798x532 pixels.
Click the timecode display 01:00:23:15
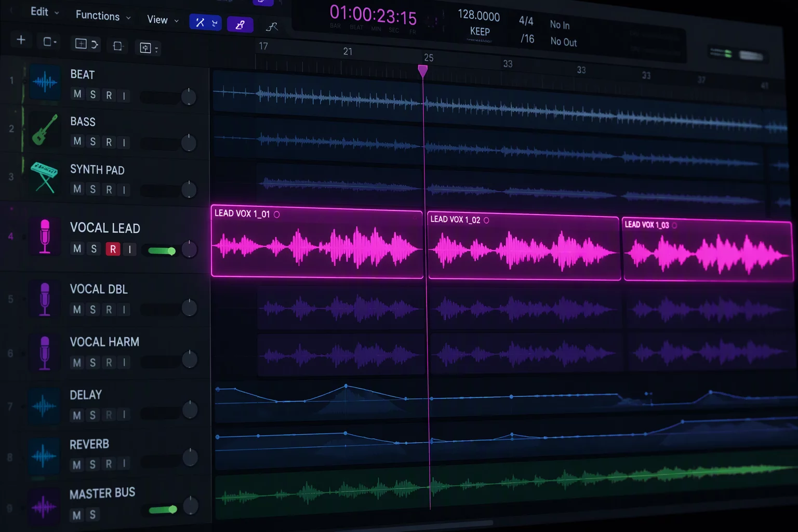(373, 15)
